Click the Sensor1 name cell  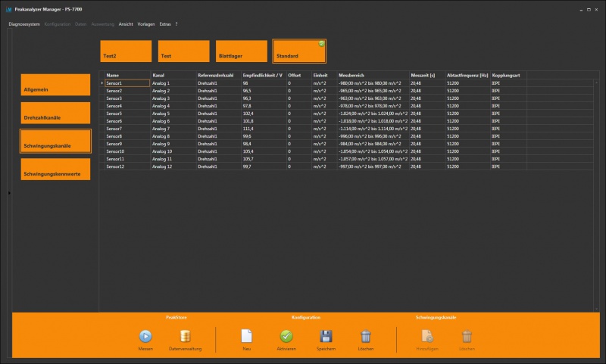[x=127, y=82]
